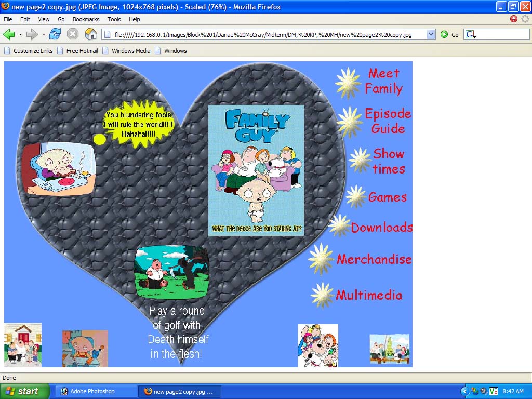Viewport: 532px width, 399px height.
Task: Open the address bar URL dropdown
Action: click(x=431, y=34)
